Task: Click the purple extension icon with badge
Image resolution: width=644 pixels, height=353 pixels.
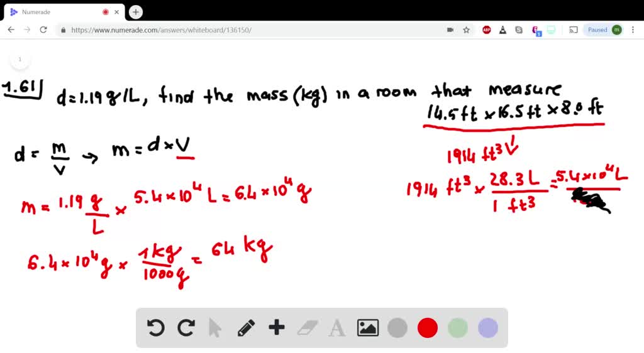Action: (x=536, y=30)
